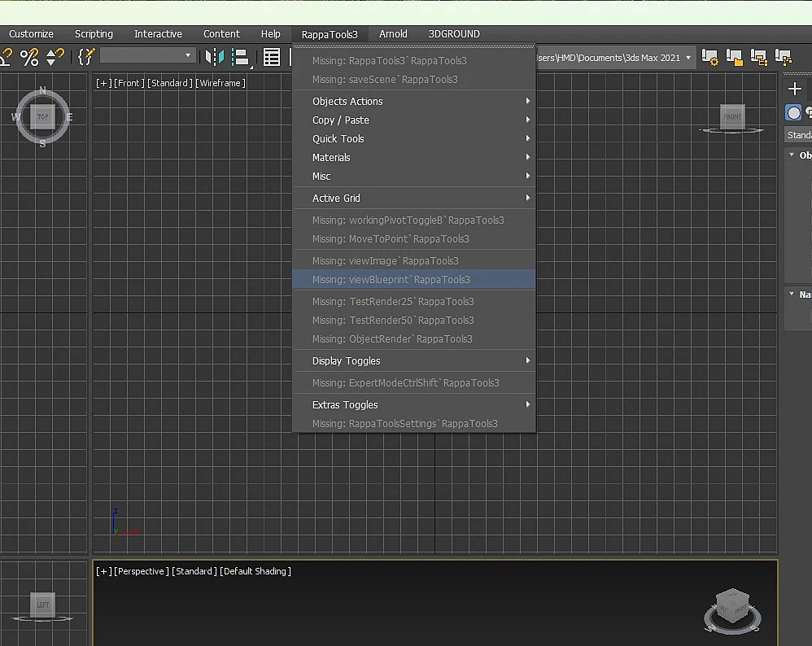Expand the Active Grid submenu
Viewport: 812px width, 646px height.
point(414,198)
